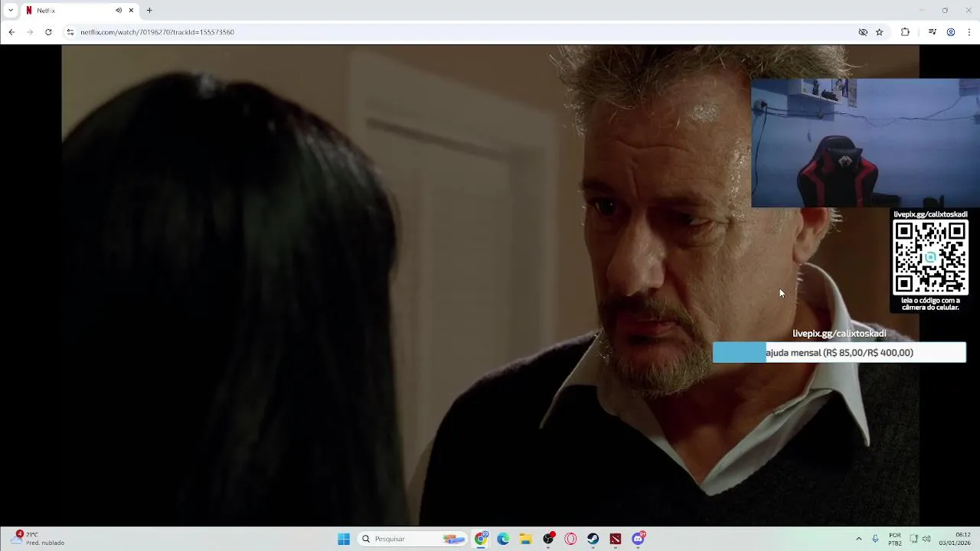This screenshot has width=980, height=551.
Task: Open volume speaker tray icon
Action: point(926,539)
